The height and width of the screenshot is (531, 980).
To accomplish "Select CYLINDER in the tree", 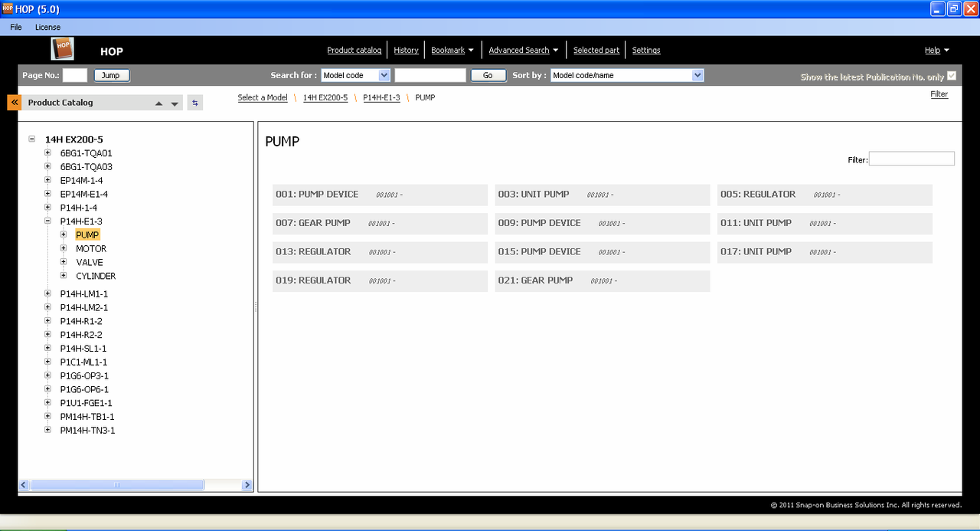I will tap(96, 276).
